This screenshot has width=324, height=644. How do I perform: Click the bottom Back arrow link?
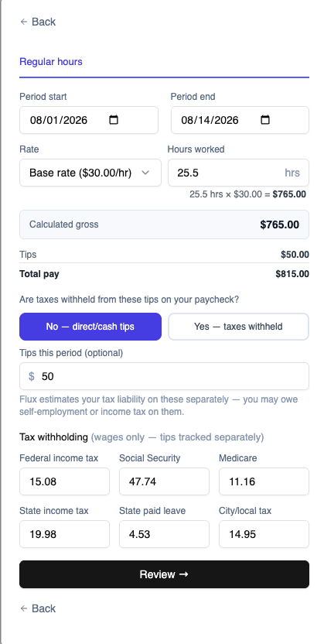click(38, 608)
